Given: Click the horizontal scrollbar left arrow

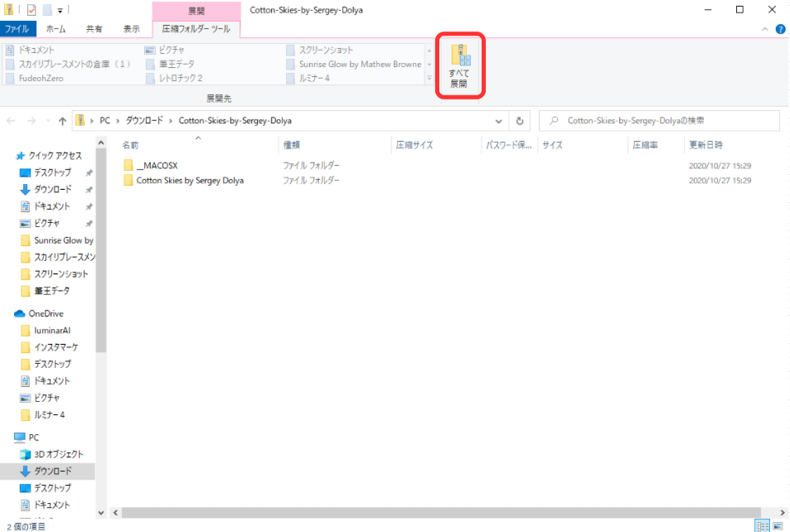Looking at the screenshot, I should point(116,513).
